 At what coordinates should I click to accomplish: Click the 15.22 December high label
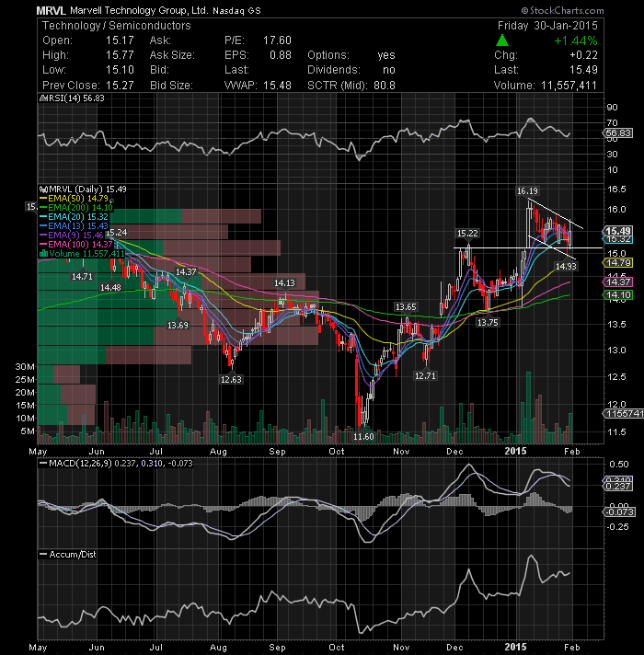(x=467, y=234)
